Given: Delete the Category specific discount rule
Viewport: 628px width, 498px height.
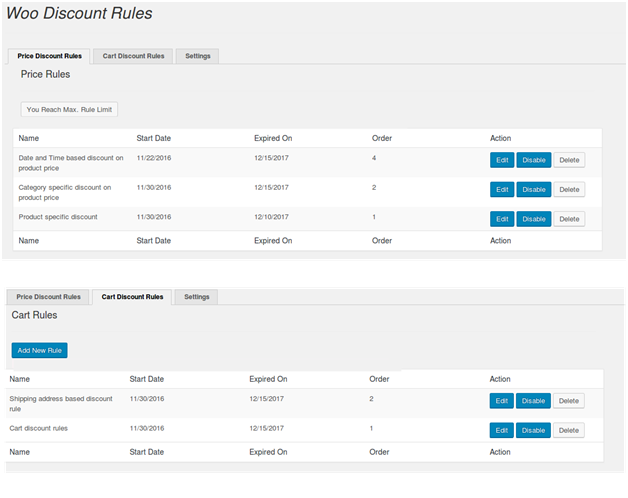Looking at the screenshot, I should pos(569,190).
